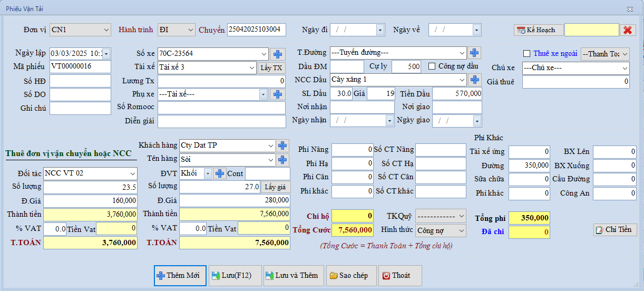Add a new fuel supplier next to NCC Dầu

[x=474, y=80]
